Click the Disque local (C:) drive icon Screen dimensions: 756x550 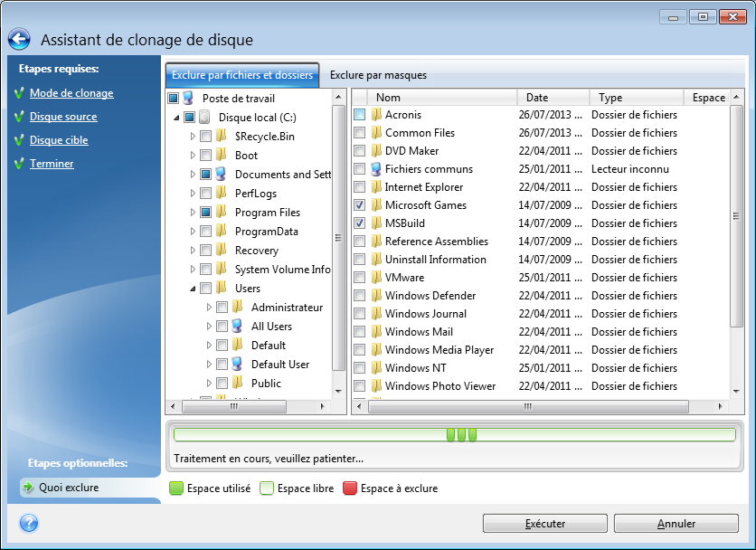(204, 117)
